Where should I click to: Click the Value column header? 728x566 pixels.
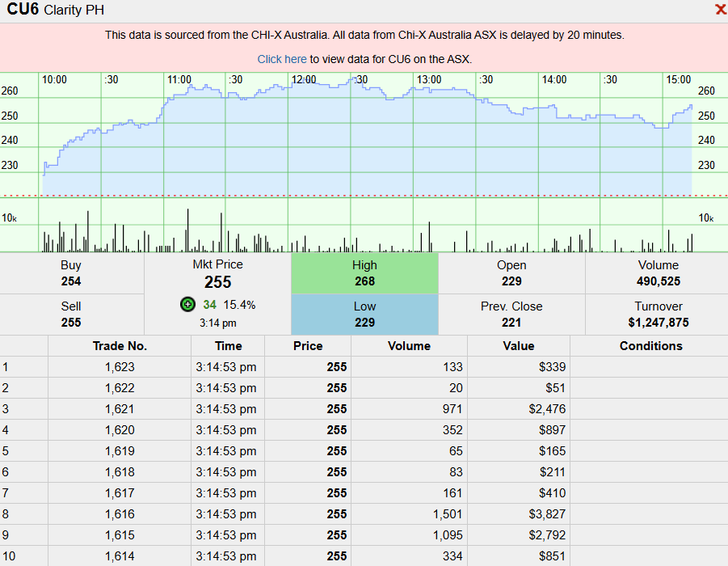tap(519, 346)
